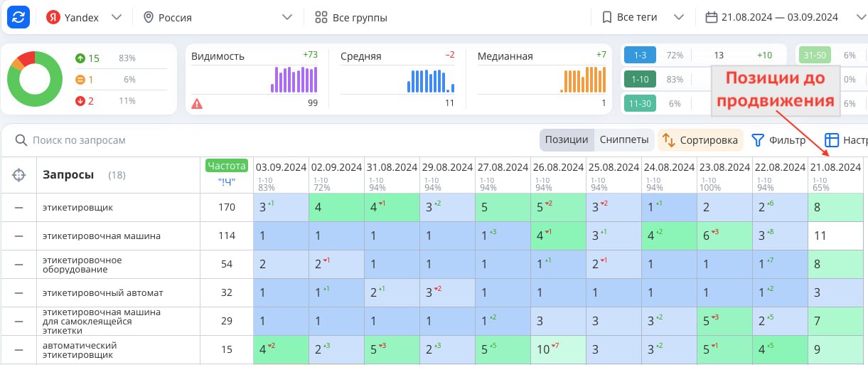The width and height of the screenshot is (868, 365).
Task: Expand the Yandex search engine dropdown
Action: point(117,17)
